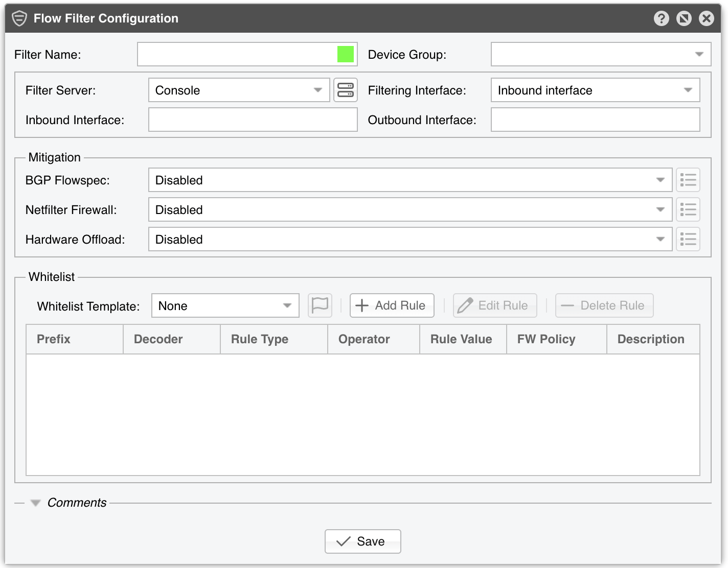Sort by the FW Policy column header
The image size is (728, 568).
[557, 339]
